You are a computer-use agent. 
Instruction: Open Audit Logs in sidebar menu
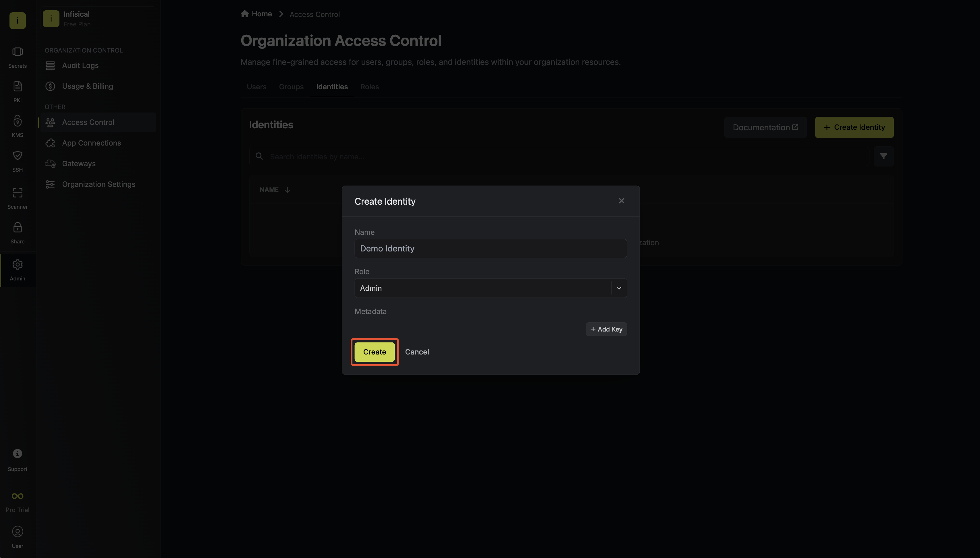(80, 65)
